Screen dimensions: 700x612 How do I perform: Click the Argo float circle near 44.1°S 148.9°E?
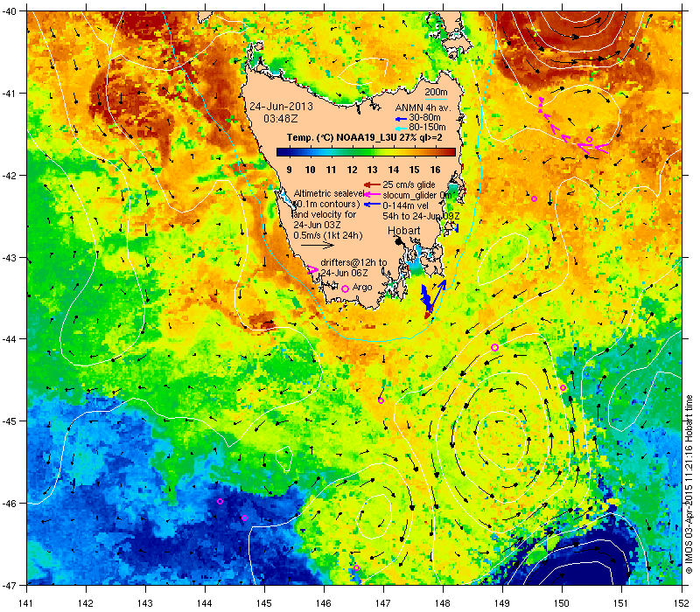[494, 347]
